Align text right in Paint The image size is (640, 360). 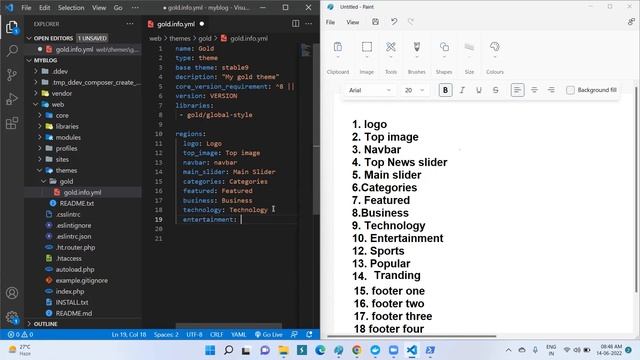[551, 90]
